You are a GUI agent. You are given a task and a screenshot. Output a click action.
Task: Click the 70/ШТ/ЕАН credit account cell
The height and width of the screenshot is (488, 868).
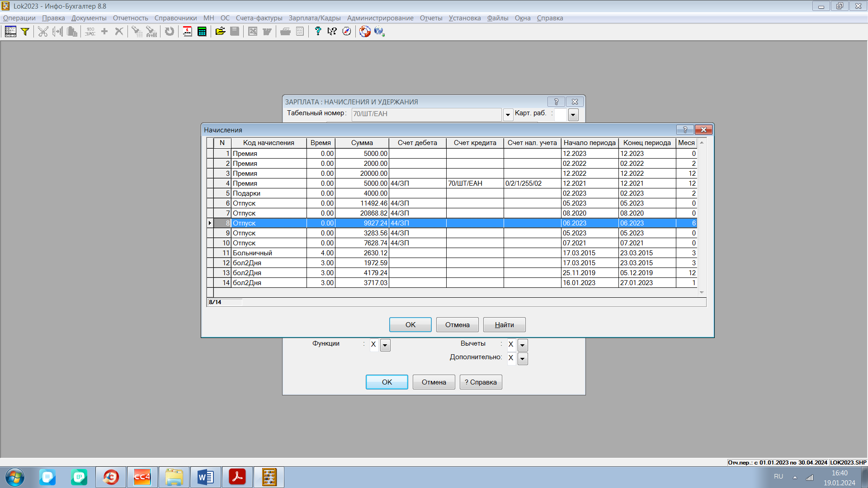[475, 183]
